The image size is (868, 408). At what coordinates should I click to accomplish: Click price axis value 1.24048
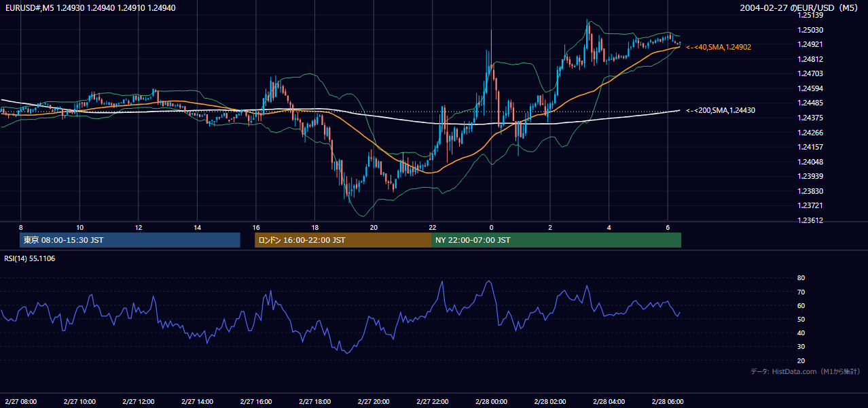pos(810,162)
